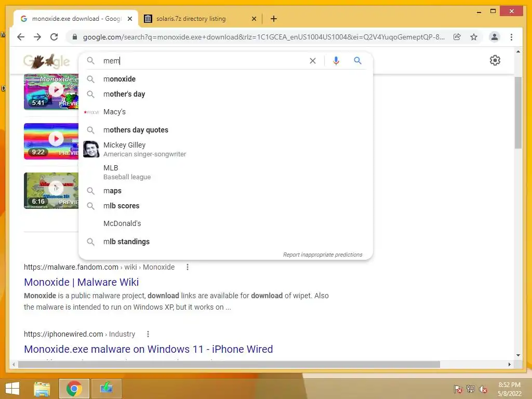This screenshot has height=399, width=532.
Task: Open File Explorer from taskbar
Action: 42,389
